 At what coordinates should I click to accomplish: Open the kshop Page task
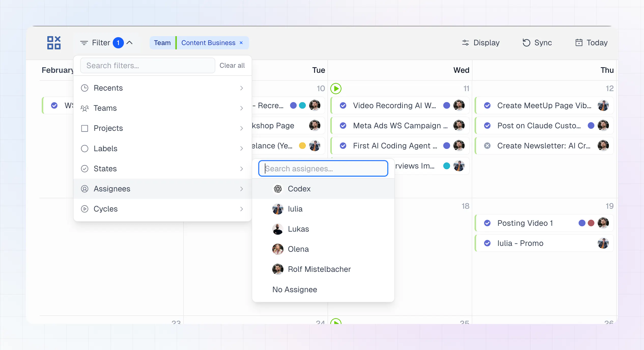(288, 125)
